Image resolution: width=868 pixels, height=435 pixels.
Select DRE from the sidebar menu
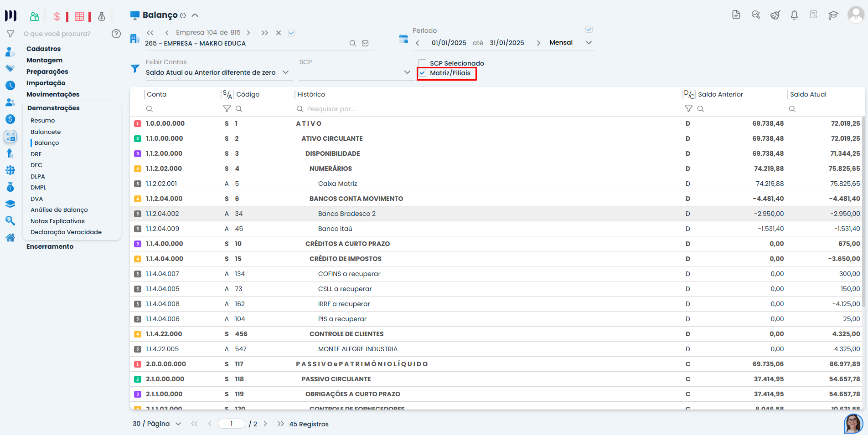[x=36, y=154]
